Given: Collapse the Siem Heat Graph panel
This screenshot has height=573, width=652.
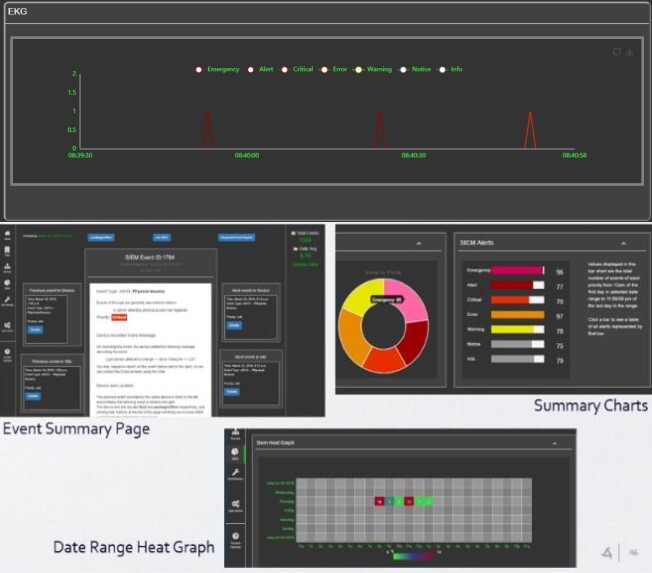Looking at the screenshot, I should point(555,444).
